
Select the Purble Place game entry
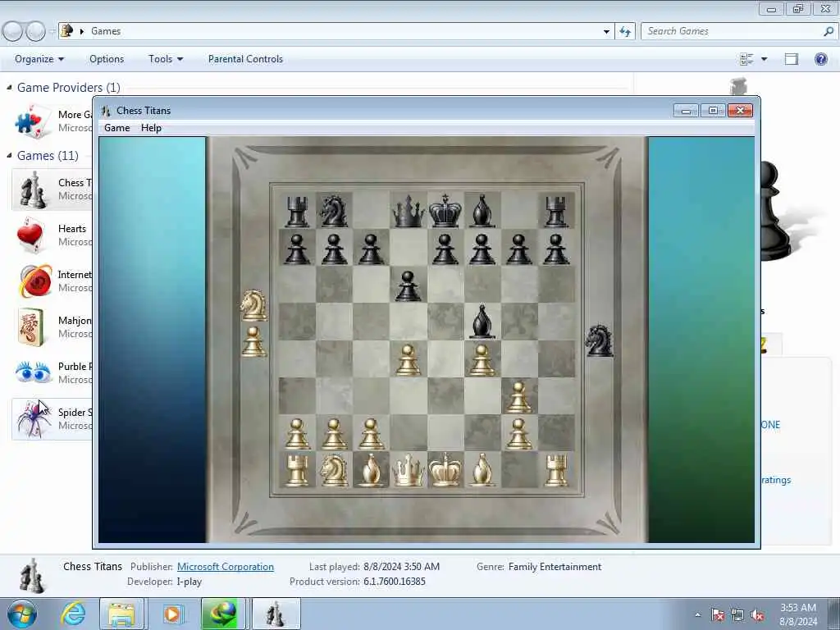[52, 373]
